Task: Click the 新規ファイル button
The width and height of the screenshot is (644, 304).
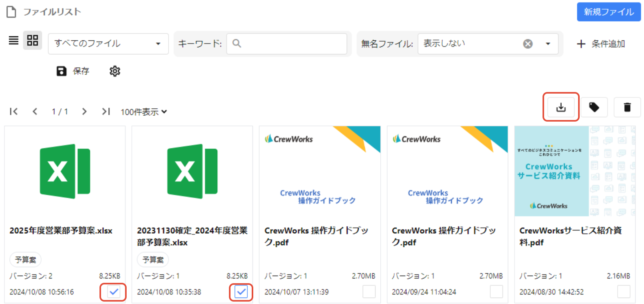Action: pos(609,12)
